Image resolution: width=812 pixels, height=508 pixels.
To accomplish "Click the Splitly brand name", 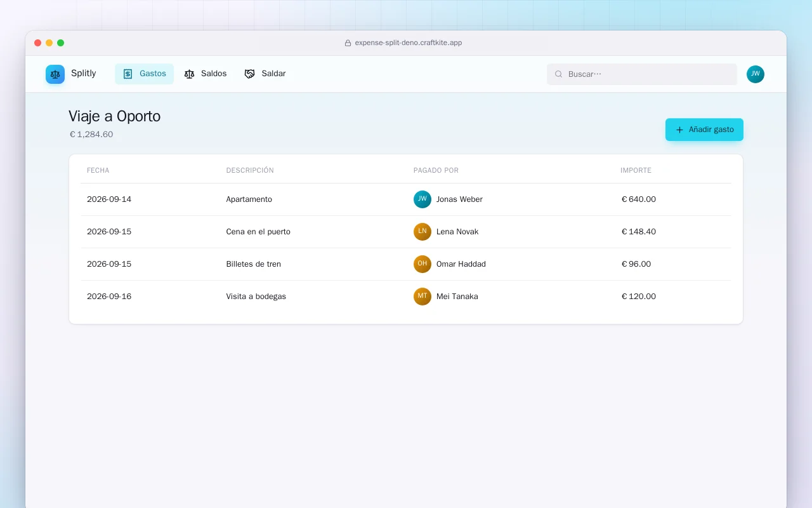I will pos(84,74).
